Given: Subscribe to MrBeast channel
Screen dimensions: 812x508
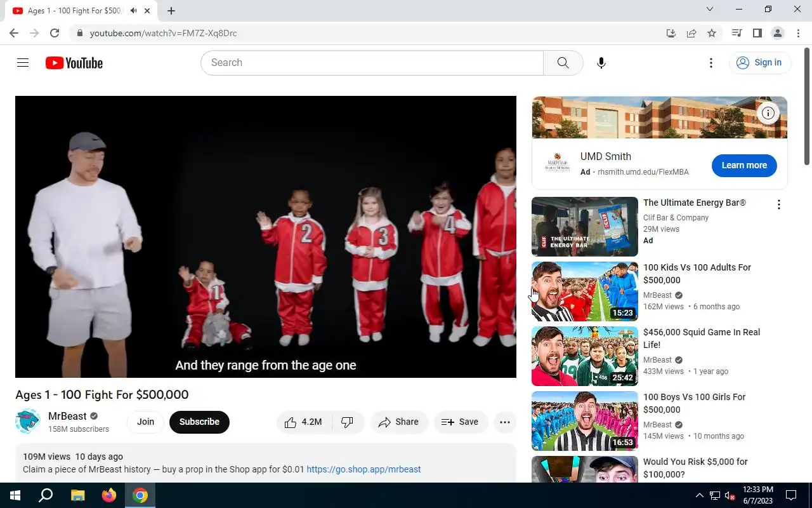Looking at the screenshot, I should [x=199, y=422].
